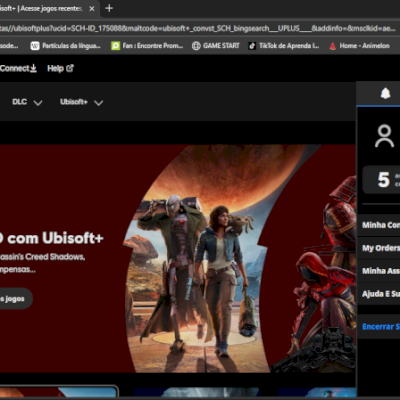Open the Minha Assinatura menu entry
400x400 pixels.
pyautogui.click(x=379, y=271)
